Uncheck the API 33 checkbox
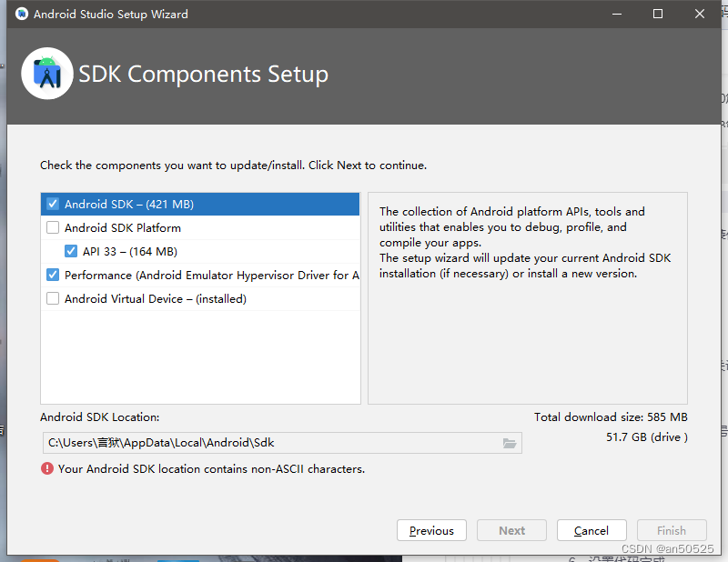 71,252
